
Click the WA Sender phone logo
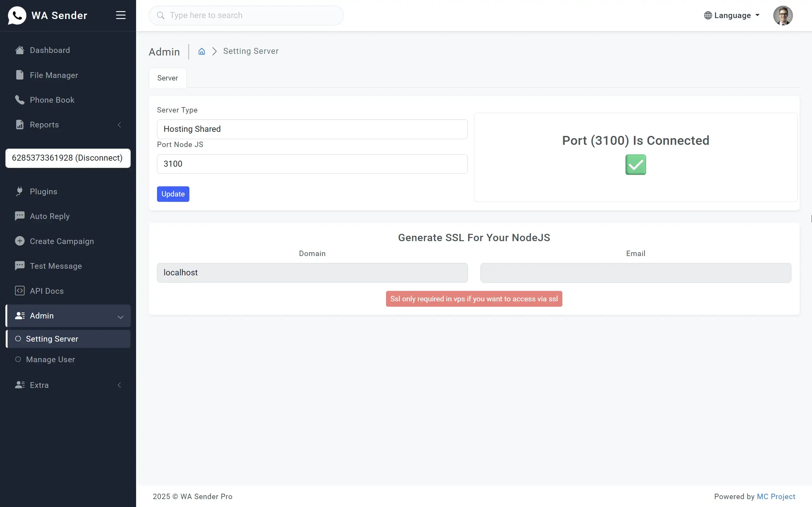click(17, 15)
